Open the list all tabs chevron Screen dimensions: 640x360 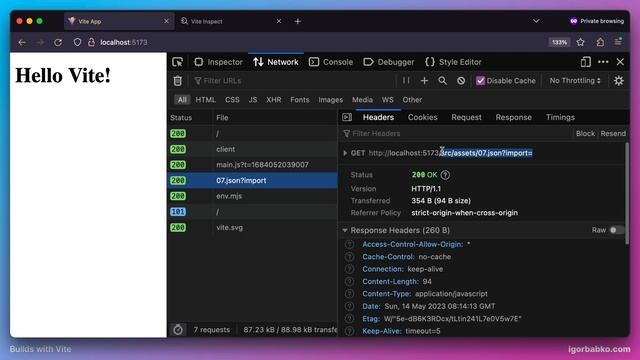(536, 21)
